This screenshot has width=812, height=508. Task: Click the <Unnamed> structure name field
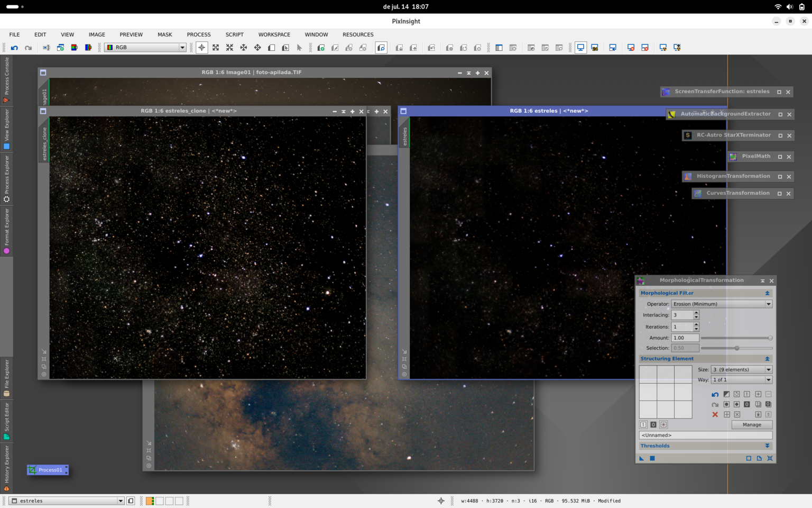pos(706,435)
